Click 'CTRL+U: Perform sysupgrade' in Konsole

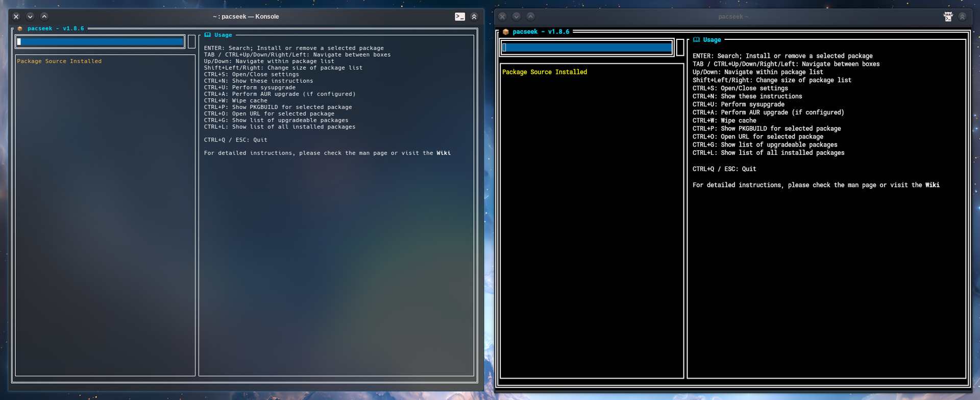pyautogui.click(x=250, y=88)
